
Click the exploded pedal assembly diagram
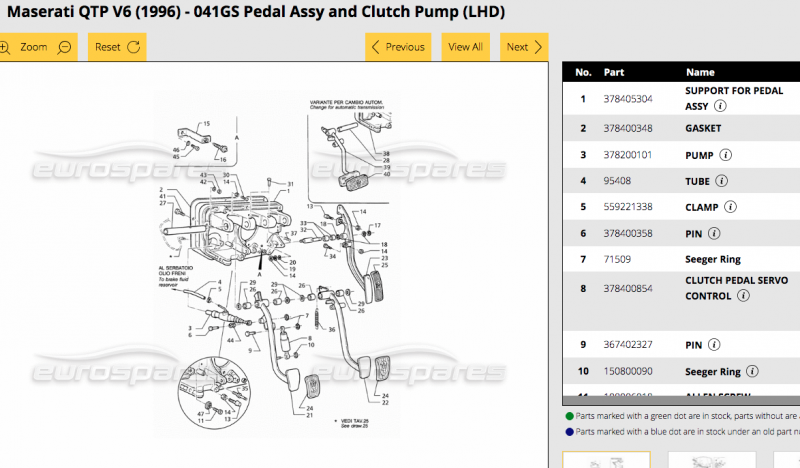[x=277, y=264]
